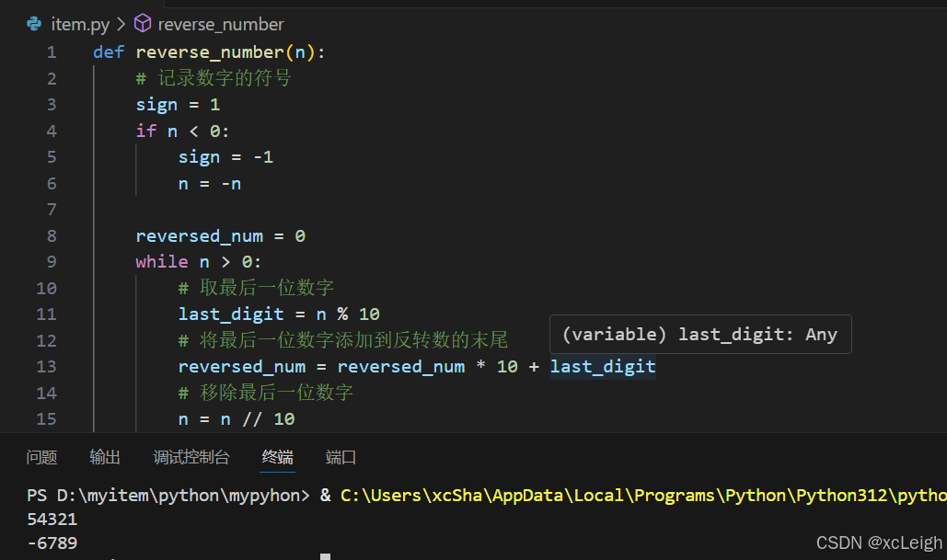Click the terminal prompt 'PS D:\myitem\python\mypyhon>'

[x=168, y=496]
